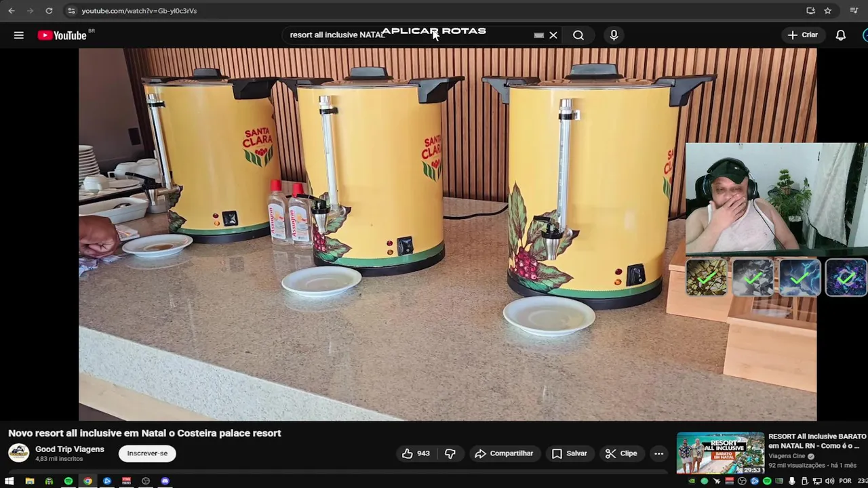View site information icon in address bar
This screenshot has height=488, width=868.
pos(71,11)
